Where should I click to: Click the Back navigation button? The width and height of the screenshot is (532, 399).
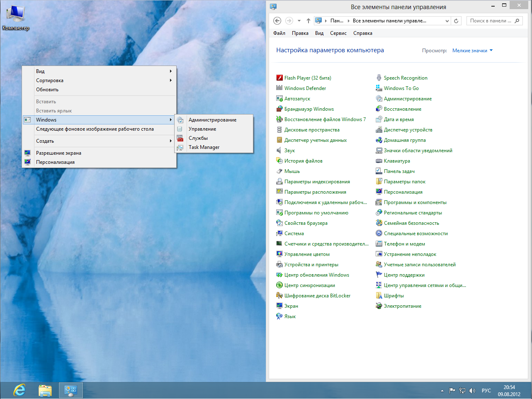[277, 21]
